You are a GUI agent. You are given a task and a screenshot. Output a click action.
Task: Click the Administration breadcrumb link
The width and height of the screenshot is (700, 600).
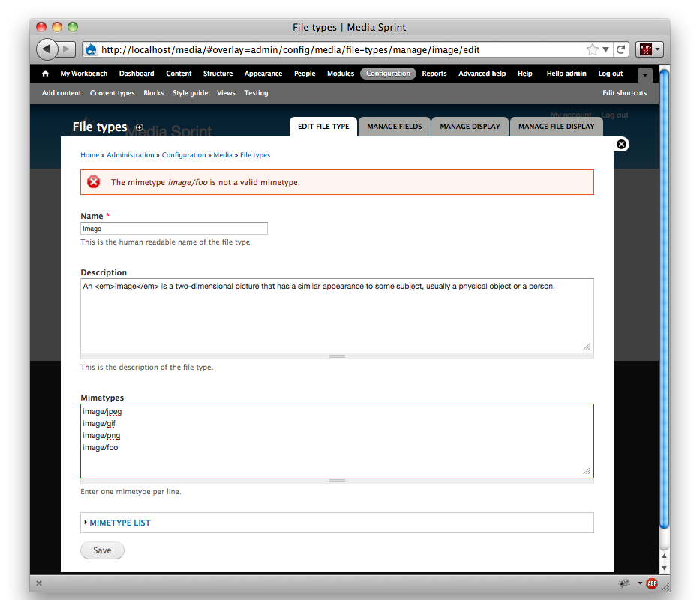[x=131, y=155]
